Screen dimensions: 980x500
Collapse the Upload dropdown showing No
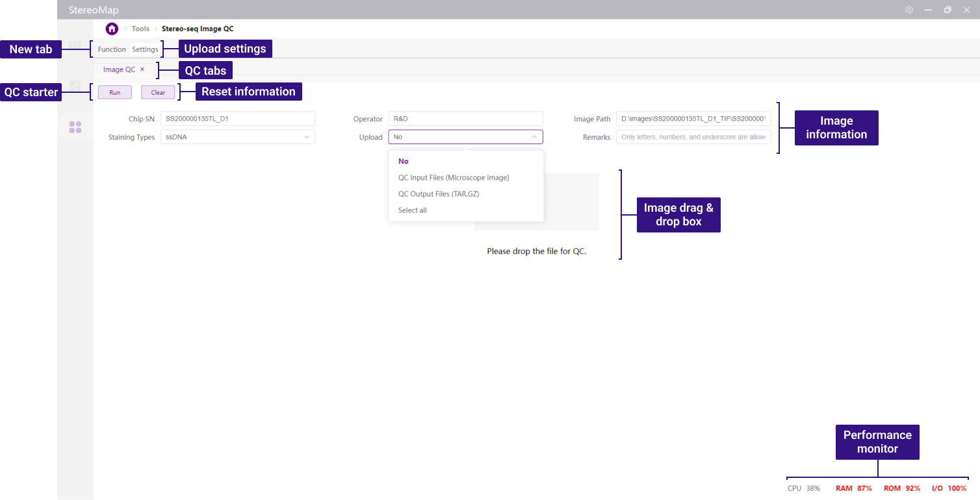pyautogui.click(x=465, y=137)
